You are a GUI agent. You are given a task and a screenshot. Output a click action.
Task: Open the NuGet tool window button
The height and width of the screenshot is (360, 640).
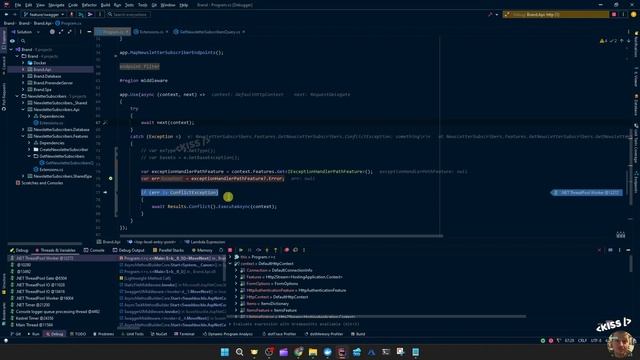pyautogui.click(x=159, y=334)
